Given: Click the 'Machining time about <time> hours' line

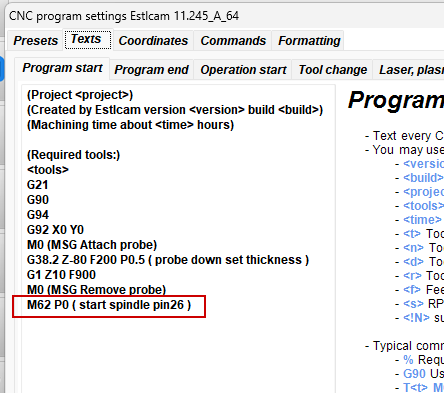Looking at the screenshot, I should pyautogui.click(x=130, y=125).
